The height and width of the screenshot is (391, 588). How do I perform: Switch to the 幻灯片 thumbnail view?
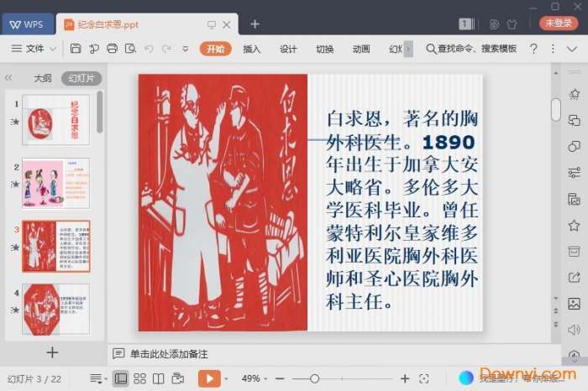tap(81, 78)
